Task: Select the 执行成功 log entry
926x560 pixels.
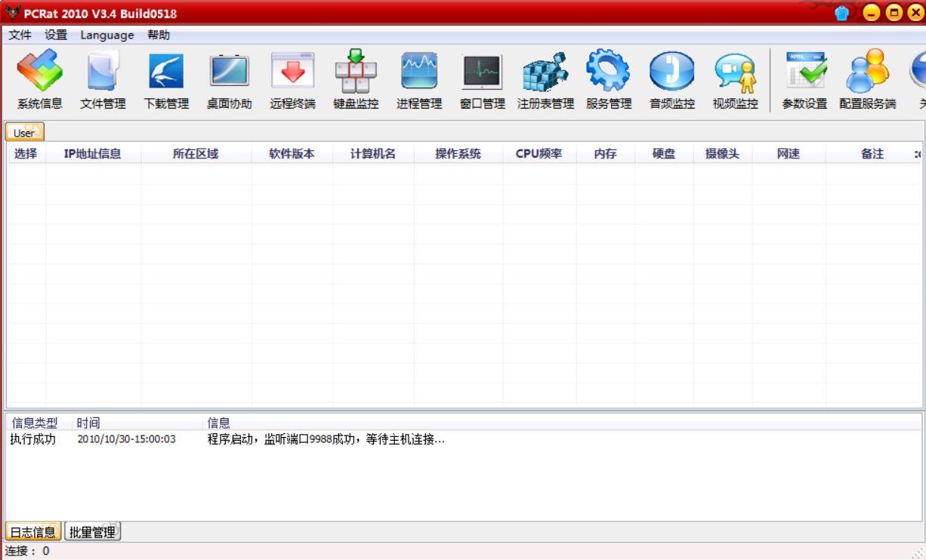Action: [33, 439]
